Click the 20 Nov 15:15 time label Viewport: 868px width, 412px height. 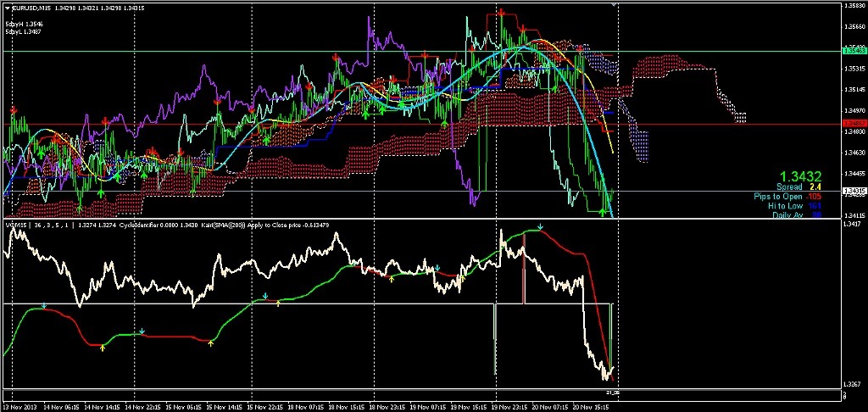point(590,407)
